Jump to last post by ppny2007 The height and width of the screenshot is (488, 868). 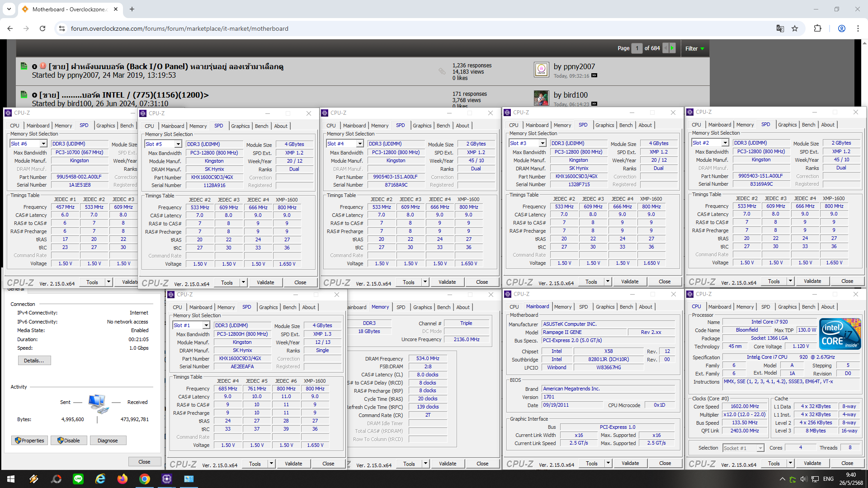tap(594, 76)
